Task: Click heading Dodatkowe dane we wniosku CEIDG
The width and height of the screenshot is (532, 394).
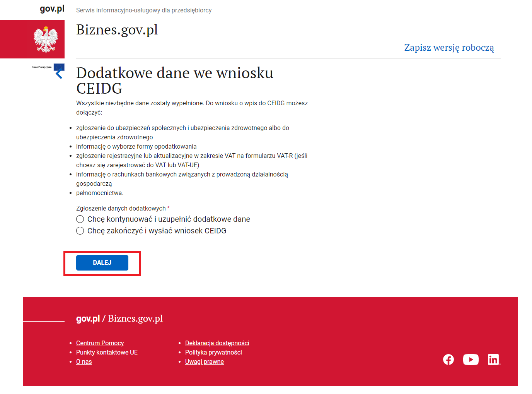Action: click(x=175, y=81)
